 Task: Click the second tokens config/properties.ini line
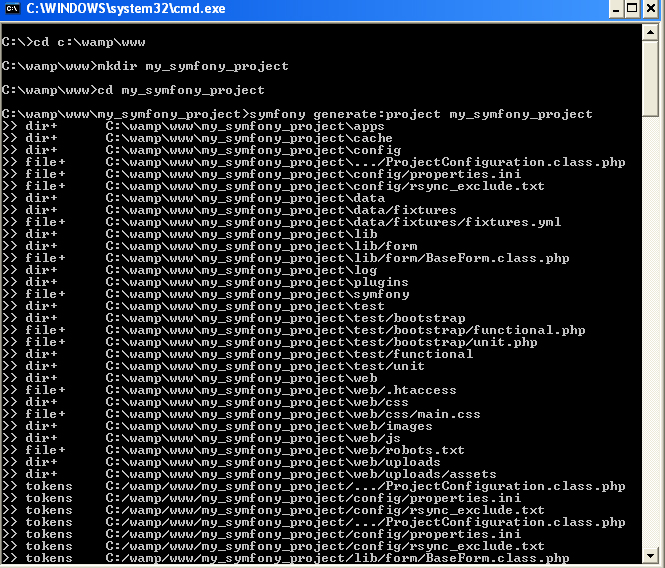(x=262, y=534)
